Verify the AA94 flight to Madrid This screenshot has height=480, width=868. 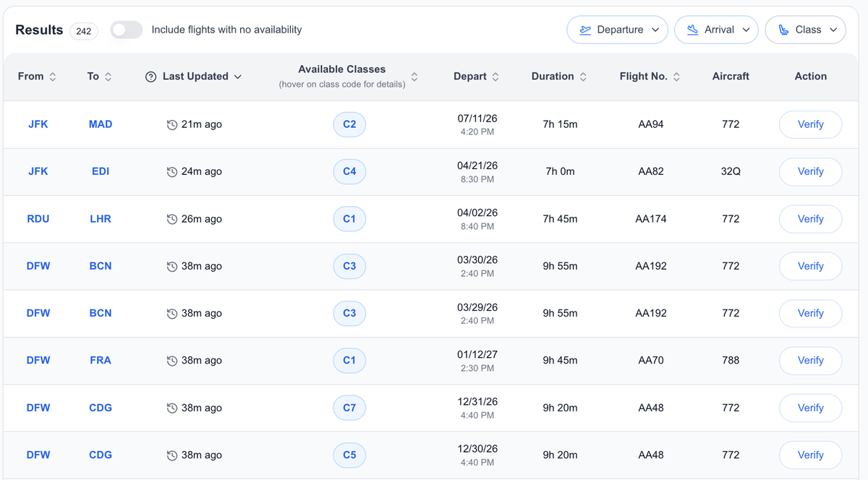(x=810, y=124)
